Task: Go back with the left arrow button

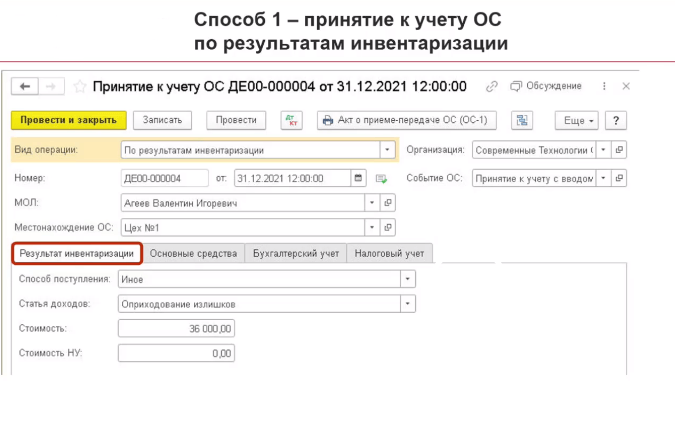Action: click(x=25, y=87)
